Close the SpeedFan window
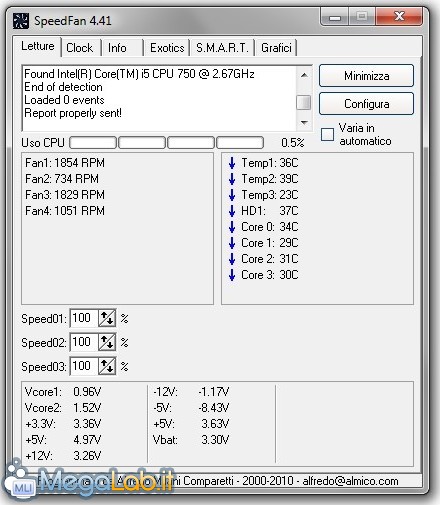Screen dimensions: 440x505 399,17
